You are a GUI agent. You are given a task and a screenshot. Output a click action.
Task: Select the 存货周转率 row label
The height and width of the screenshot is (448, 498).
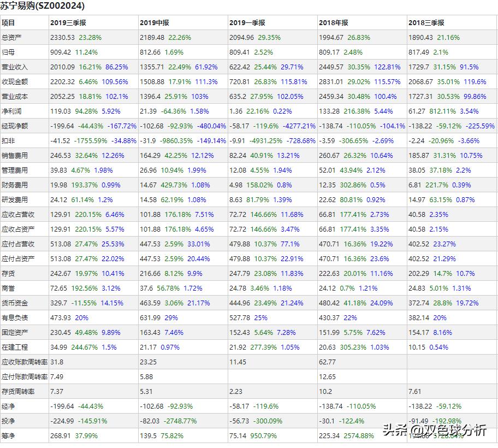[18, 392]
